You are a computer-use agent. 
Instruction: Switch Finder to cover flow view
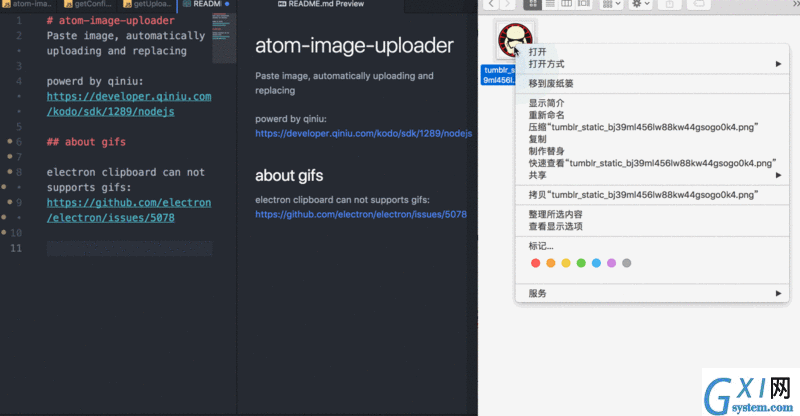[x=583, y=4]
